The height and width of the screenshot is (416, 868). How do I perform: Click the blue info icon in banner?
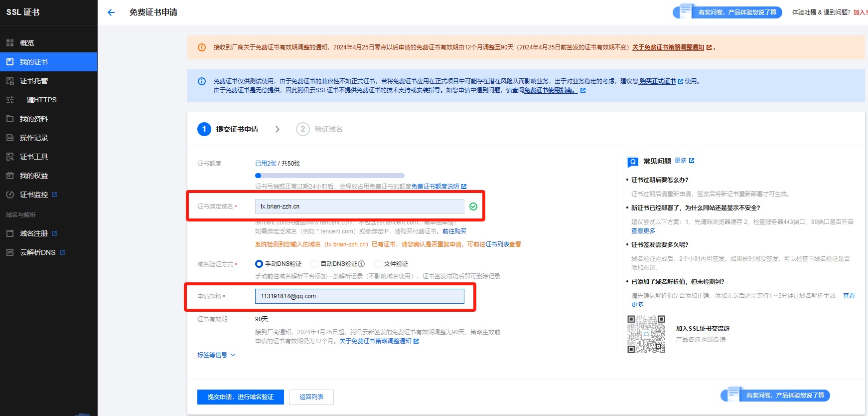point(202,81)
